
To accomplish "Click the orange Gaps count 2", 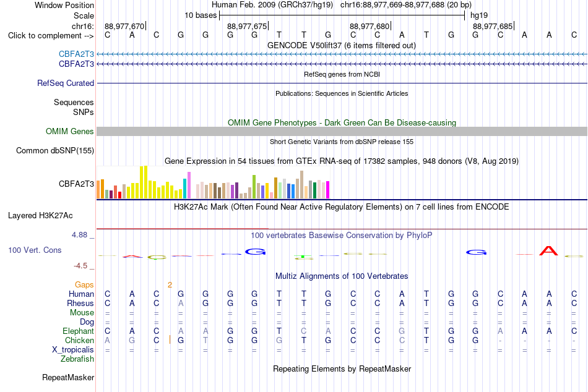I will point(170,285).
